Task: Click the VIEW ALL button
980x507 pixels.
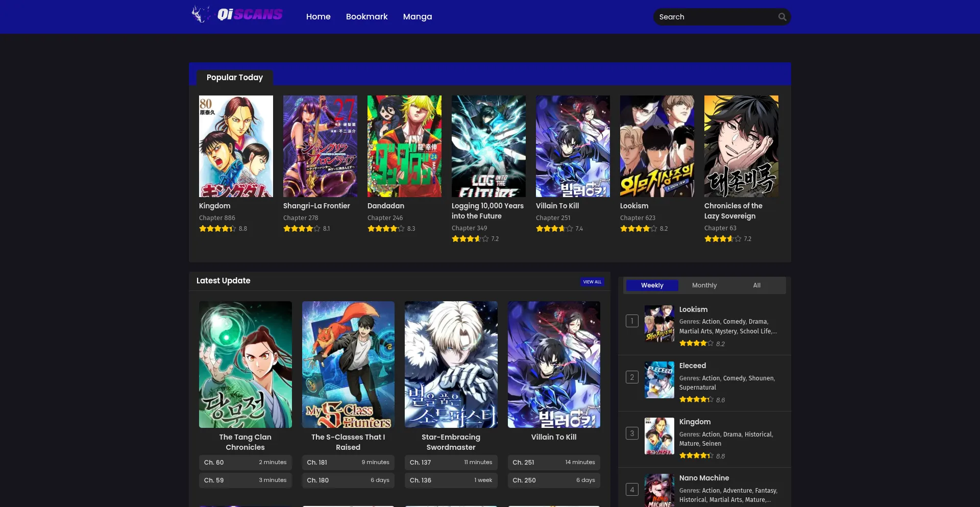Action: pos(592,282)
